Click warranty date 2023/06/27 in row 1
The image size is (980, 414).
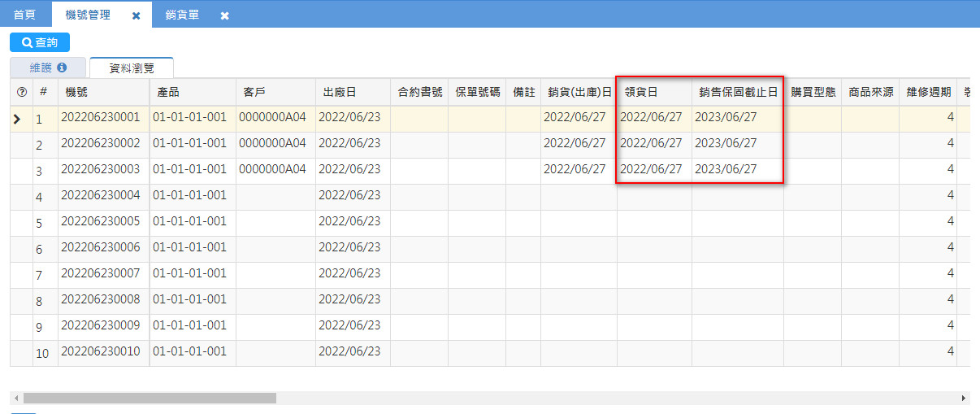pyautogui.click(x=726, y=118)
